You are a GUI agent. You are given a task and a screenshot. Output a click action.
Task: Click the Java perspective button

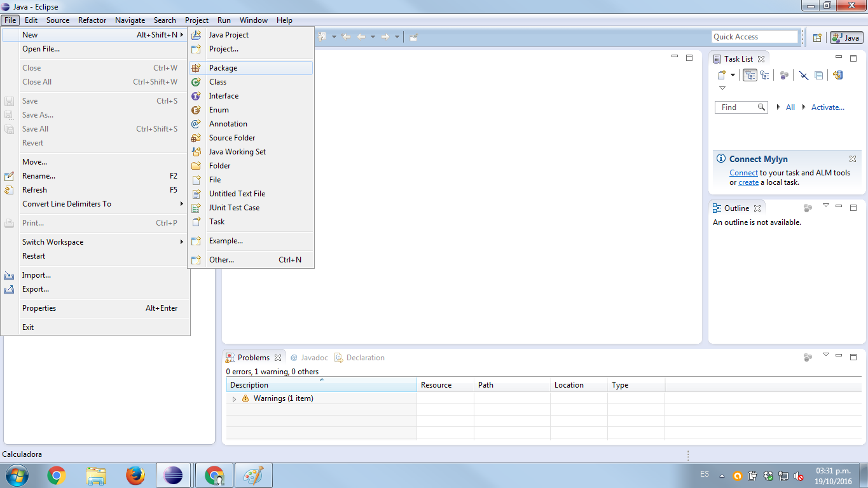[846, 37]
